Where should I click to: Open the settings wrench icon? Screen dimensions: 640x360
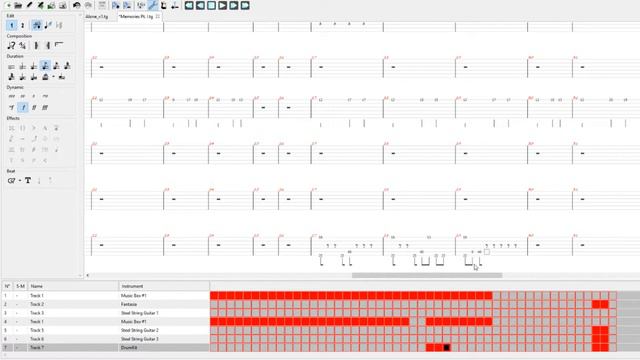pyautogui.click(x=153, y=5)
